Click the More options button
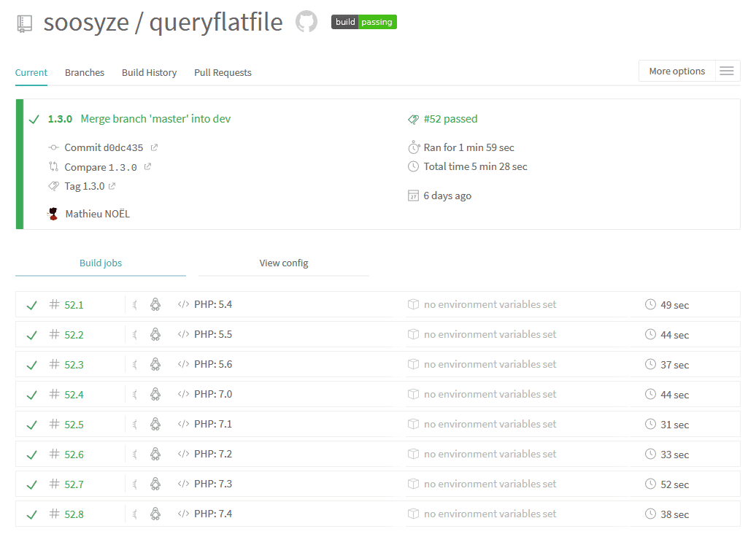 pos(676,71)
